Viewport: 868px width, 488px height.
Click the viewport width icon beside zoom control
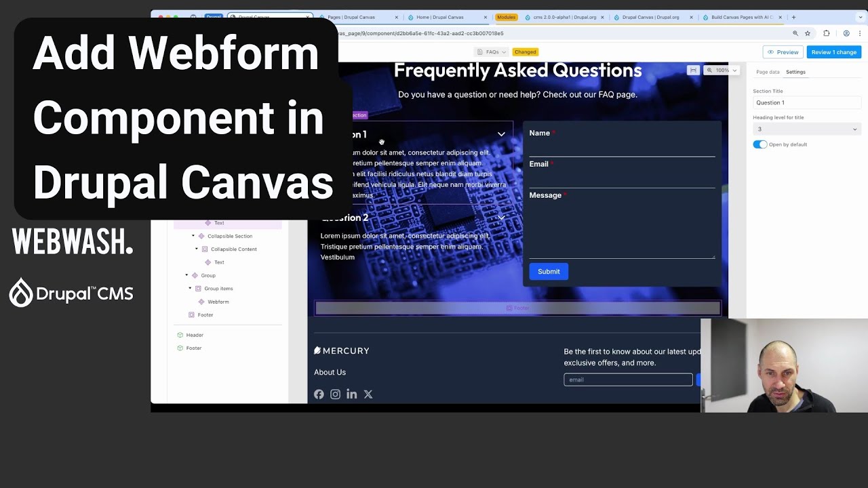(692, 70)
